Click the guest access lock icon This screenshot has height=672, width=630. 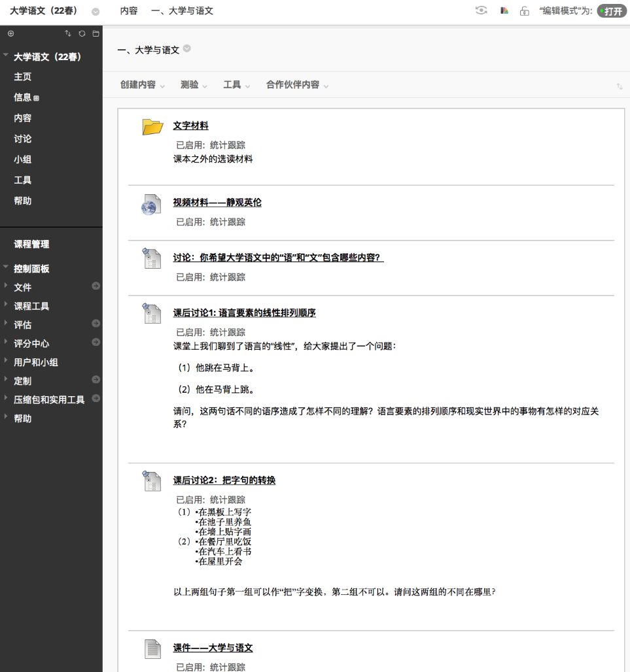[x=524, y=11]
